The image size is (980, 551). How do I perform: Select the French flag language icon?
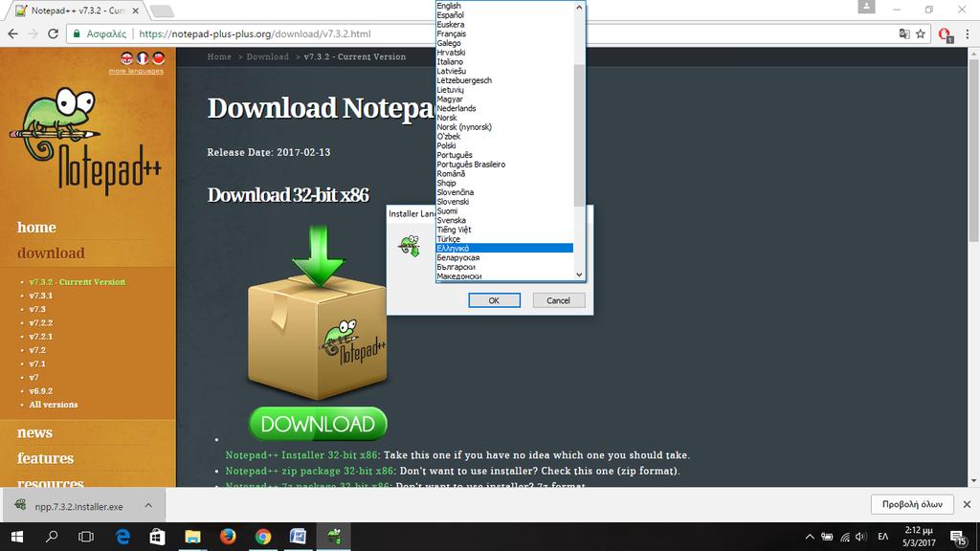click(x=144, y=58)
